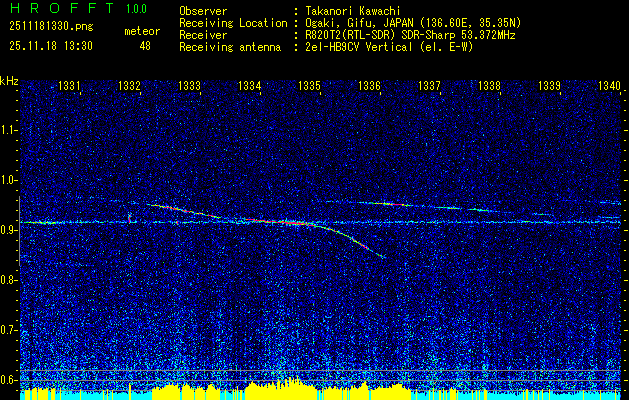Click the Receiving Location label
The width and height of the screenshot is (629, 400).
(x=233, y=23)
